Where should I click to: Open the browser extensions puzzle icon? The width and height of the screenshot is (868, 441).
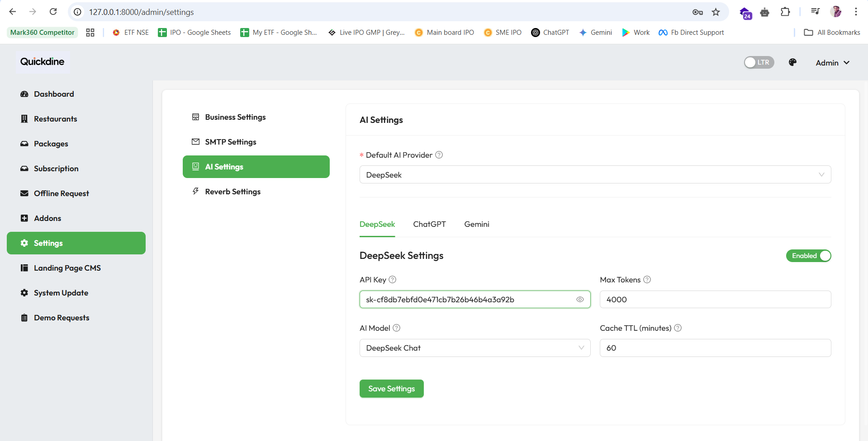(x=785, y=12)
